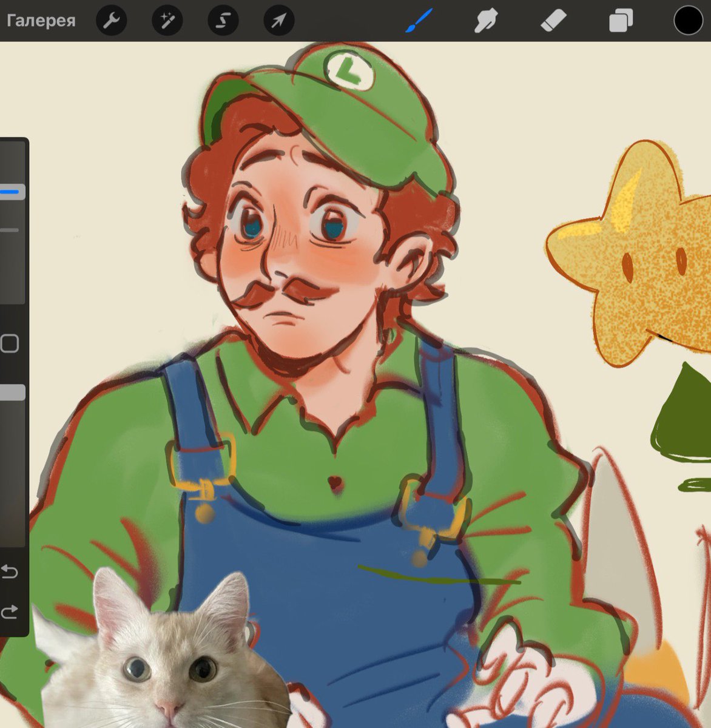Select the Brush tool

pos(419,21)
